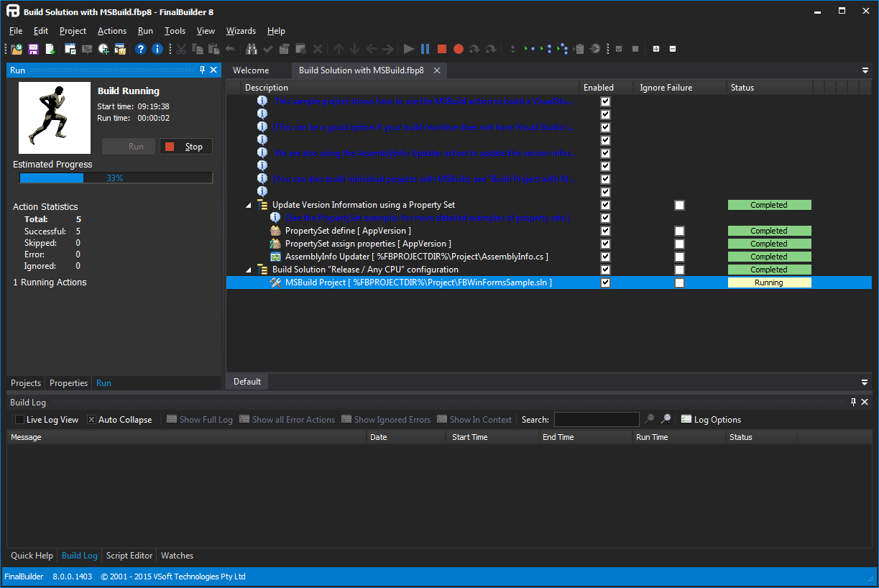Check Ignore Failure for Update Version Information row
879x588 pixels.
pos(679,205)
